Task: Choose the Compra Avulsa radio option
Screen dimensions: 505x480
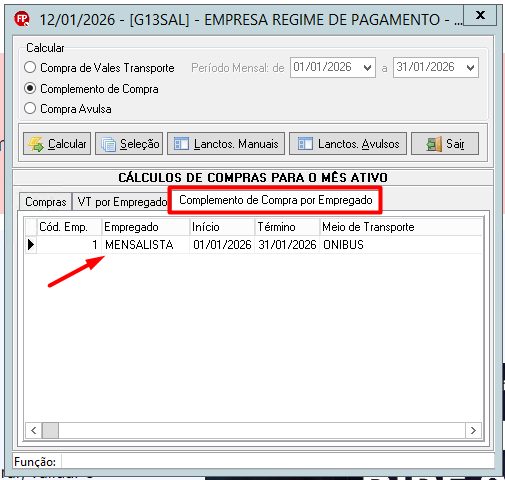Action: tap(30, 109)
